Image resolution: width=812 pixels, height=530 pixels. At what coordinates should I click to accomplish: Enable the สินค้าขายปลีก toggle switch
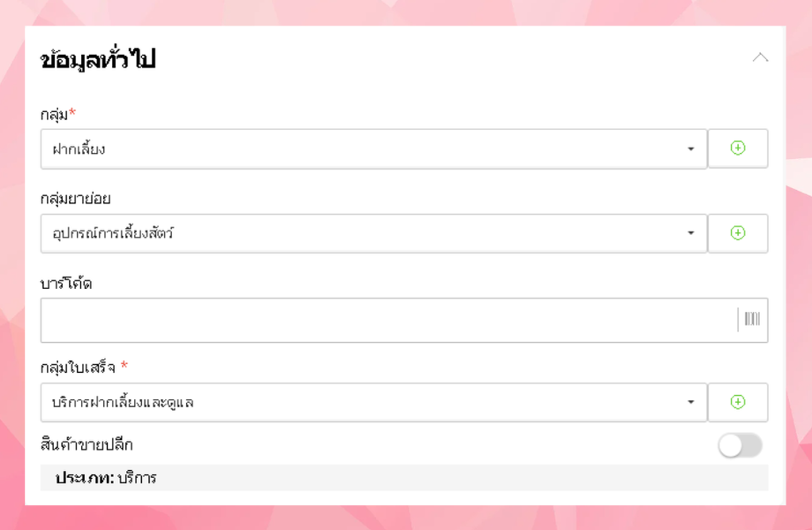point(740,446)
